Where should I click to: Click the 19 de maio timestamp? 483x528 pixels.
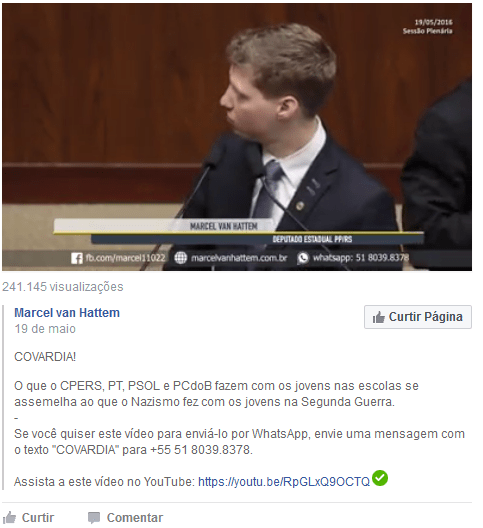pyautogui.click(x=45, y=329)
